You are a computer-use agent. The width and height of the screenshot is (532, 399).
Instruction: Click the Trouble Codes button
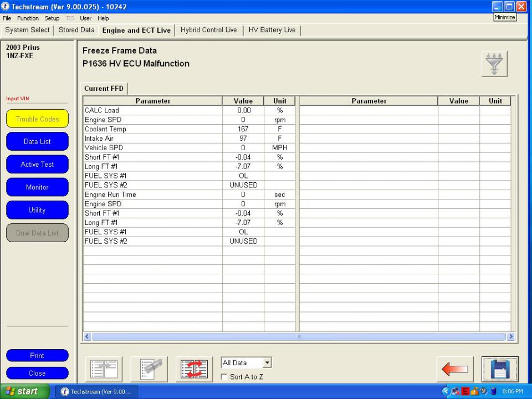click(x=37, y=119)
